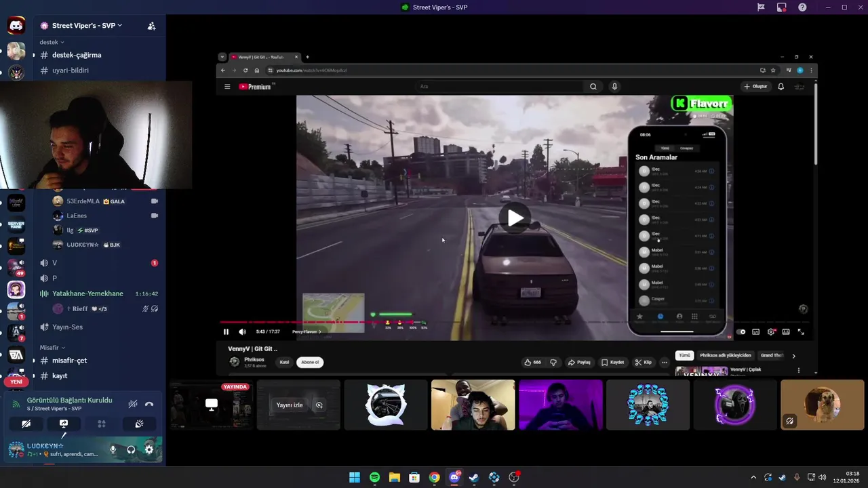Image resolution: width=868 pixels, height=488 pixels.
Task: Click the Abone ol subscribe button
Action: [x=310, y=362]
